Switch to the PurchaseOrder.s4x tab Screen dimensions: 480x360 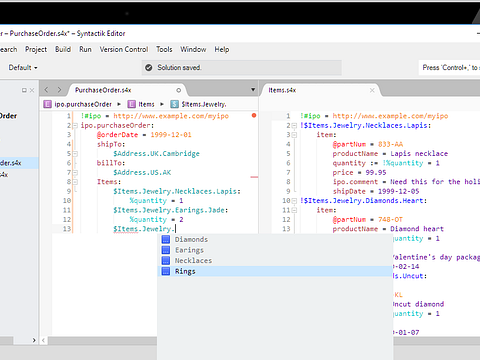point(103,90)
